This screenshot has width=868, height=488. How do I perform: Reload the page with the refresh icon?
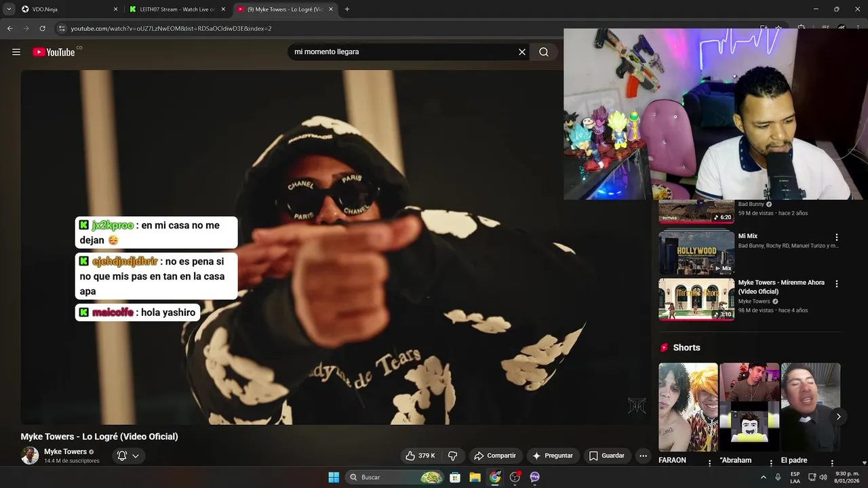click(x=42, y=28)
